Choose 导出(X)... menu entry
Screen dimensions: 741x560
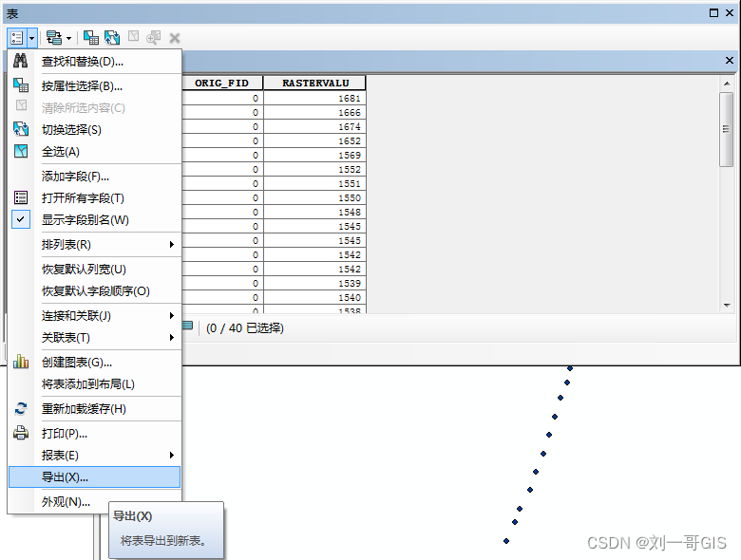pos(94,476)
